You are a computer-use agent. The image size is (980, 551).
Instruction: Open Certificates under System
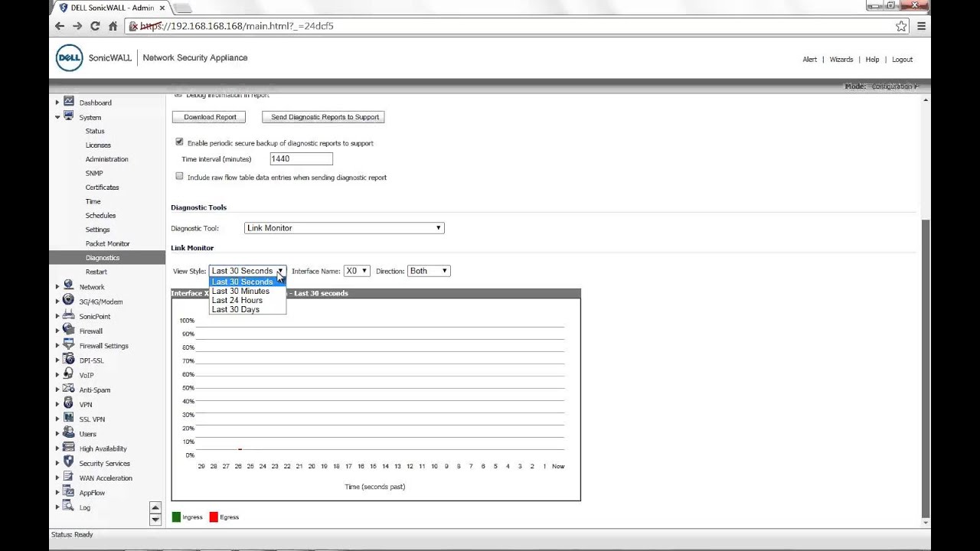[x=102, y=187]
